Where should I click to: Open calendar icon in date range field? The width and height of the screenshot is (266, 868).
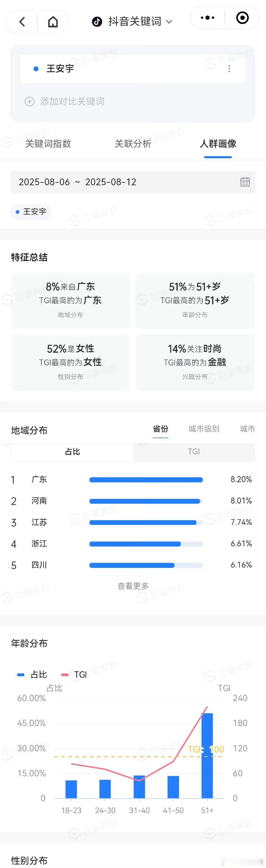point(245,182)
